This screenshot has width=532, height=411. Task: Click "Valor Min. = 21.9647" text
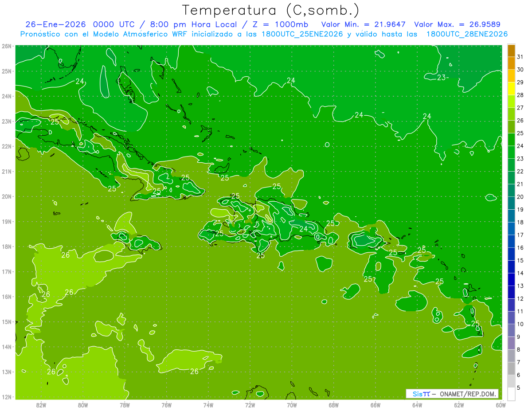[x=364, y=24]
